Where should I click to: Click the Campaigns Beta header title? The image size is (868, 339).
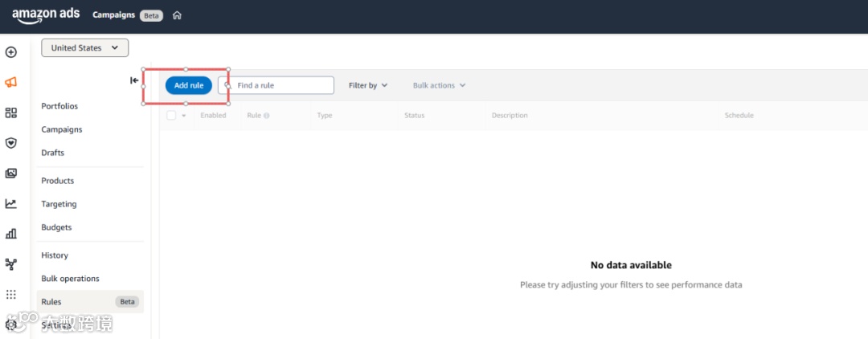(x=127, y=15)
